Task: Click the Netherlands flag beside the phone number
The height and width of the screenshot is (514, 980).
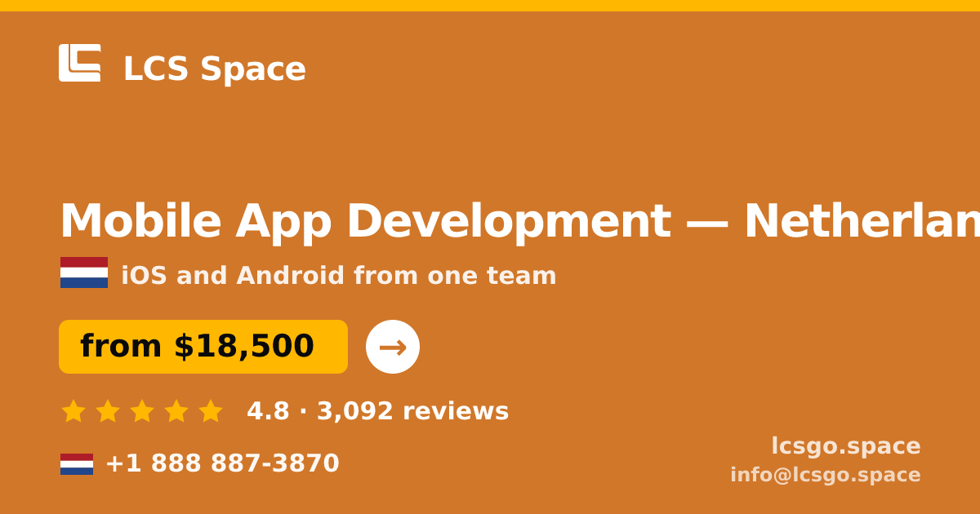Action: pos(77,464)
